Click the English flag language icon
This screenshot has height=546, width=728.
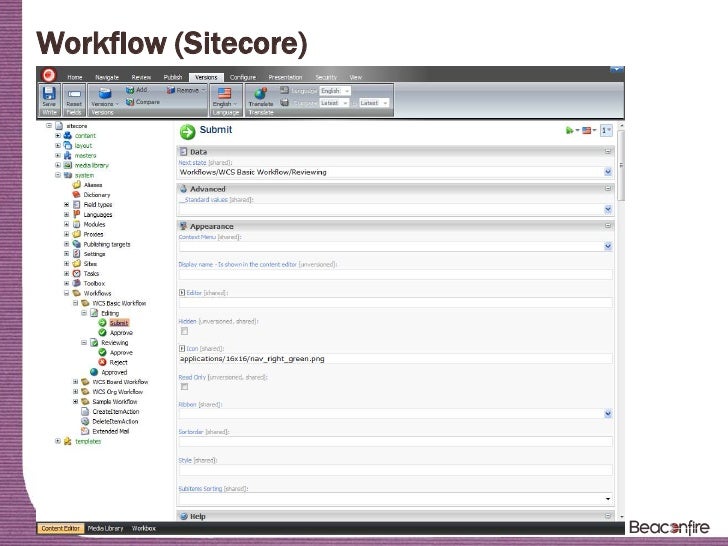click(224, 93)
